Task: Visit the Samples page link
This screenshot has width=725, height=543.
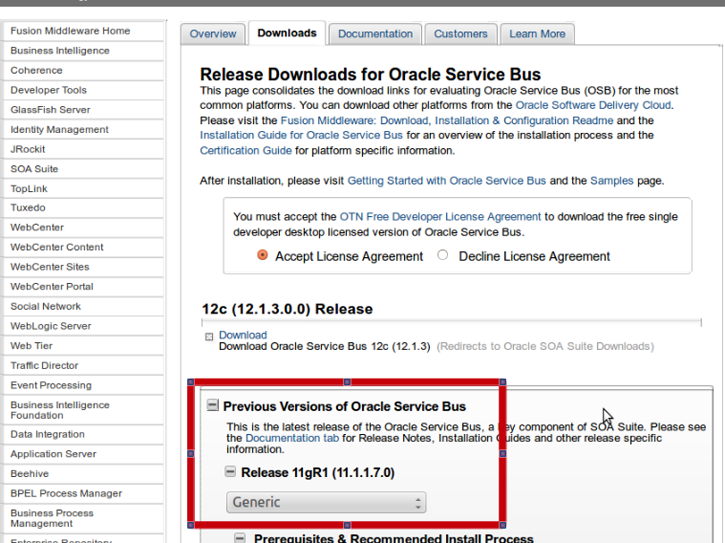Action: [x=612, y=180]
